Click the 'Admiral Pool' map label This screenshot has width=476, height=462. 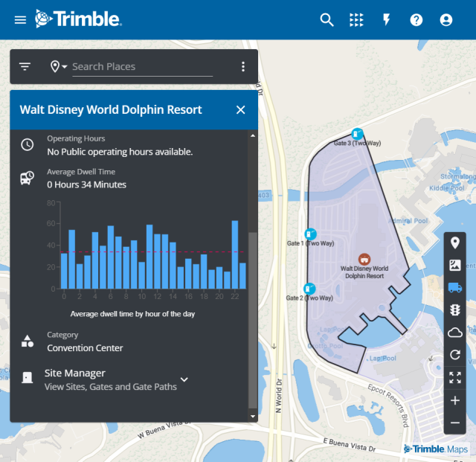[x=408, y=221]
